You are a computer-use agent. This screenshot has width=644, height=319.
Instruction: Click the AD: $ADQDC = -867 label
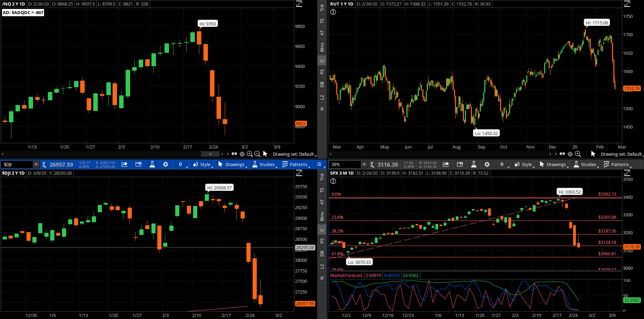23,13
